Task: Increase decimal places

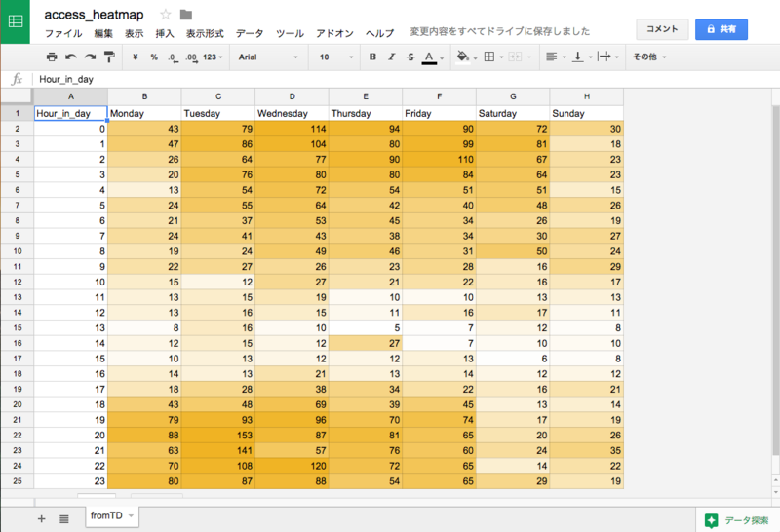Action: 191,57
